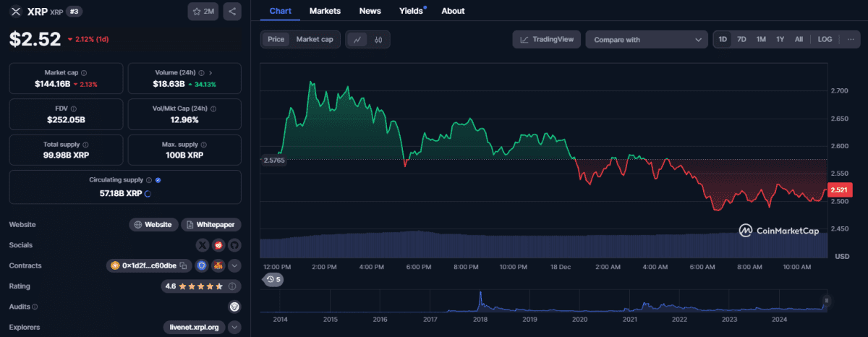Select the Market cap chart toggle
This screenshot has height=337, width=868.
point(315,39)
